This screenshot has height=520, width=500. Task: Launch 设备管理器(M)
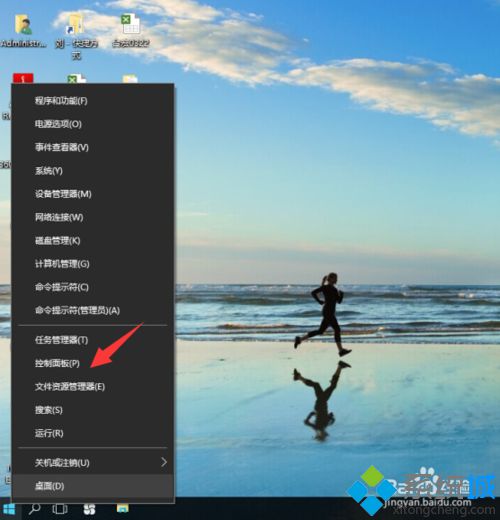93,194
